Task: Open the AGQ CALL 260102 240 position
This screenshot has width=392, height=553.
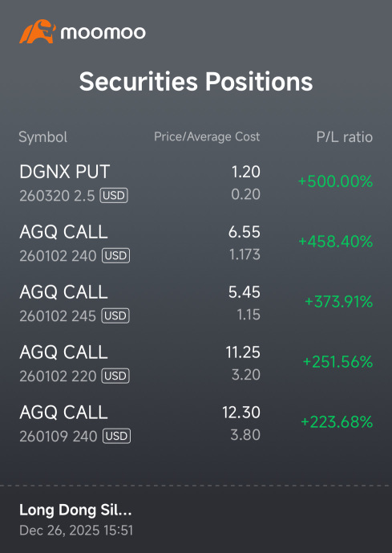Action: point(196,242)
